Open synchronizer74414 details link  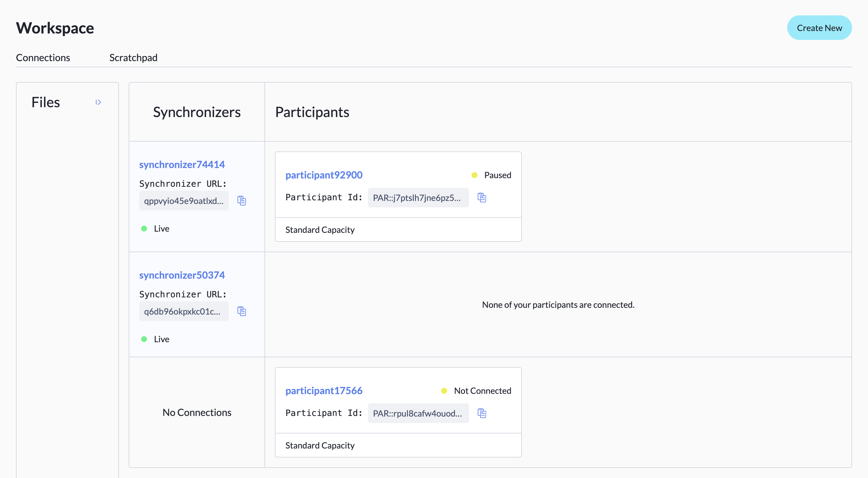coord(182,164)
